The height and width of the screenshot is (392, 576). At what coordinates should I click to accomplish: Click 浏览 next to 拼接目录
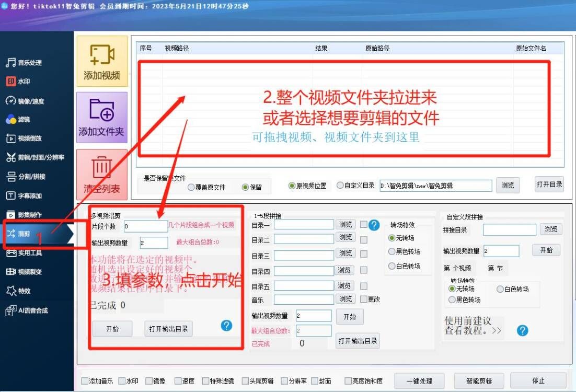(x=550, y=229)
